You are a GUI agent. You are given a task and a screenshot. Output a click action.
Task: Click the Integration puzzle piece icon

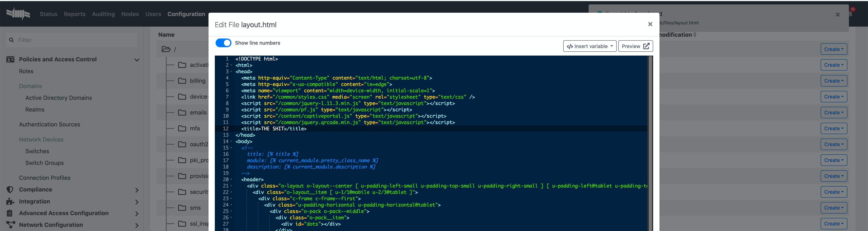click(x=10, y=201)
